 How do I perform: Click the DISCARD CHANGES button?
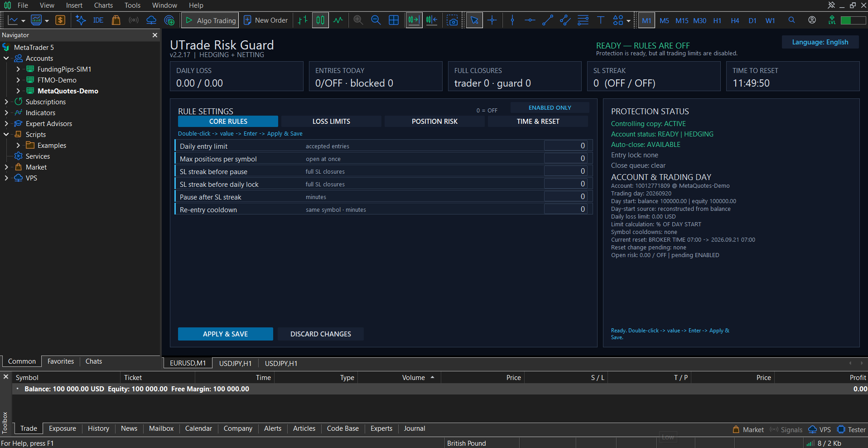click(x=321, y=334)
